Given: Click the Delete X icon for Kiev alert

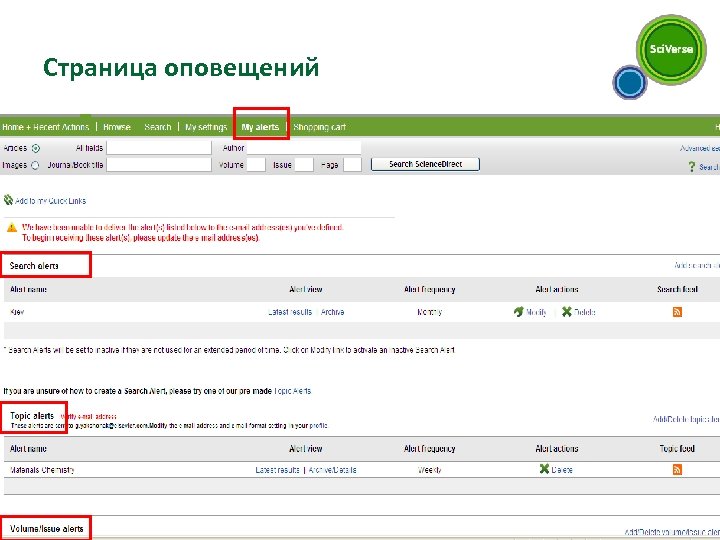Looking at the screenshot, I should [567, 312].
